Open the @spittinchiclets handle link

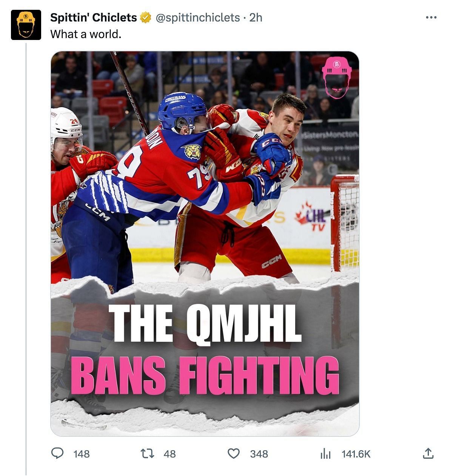(x=197, y=18)
